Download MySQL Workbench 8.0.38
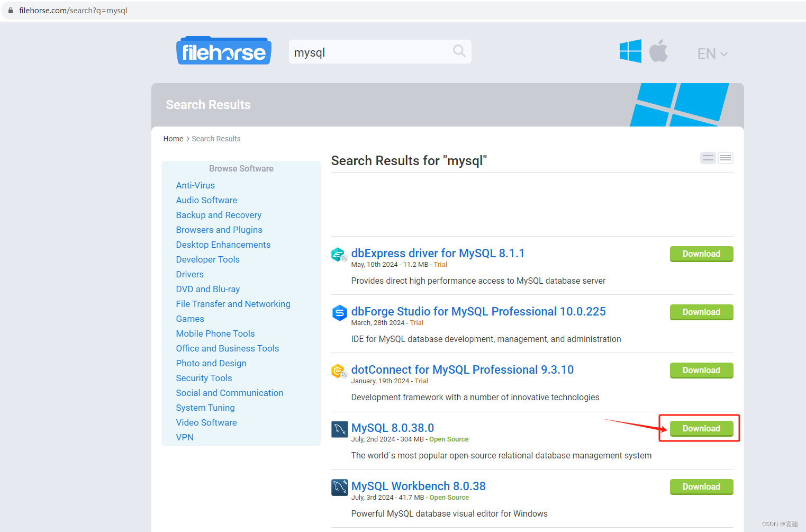Viewport: 806px width, 532px height. click(701, 487)
